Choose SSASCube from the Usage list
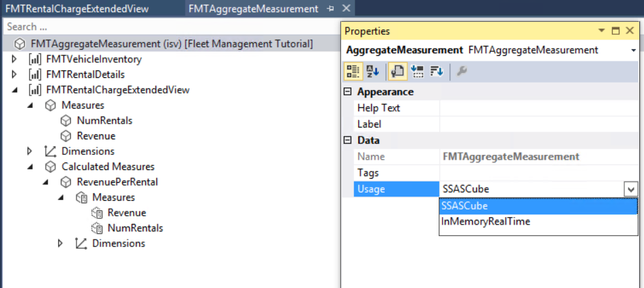Image resolution: width=644 pixels, height=288 pixels. [465, 206]
